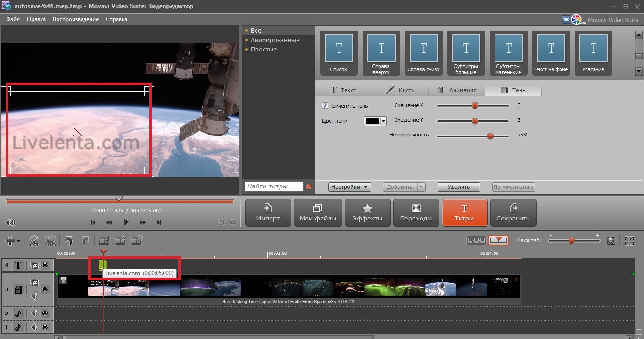Toggle visibility eye on video track 3
The width and height of the screenshot is (644, 339).
(x=45, y=289)
